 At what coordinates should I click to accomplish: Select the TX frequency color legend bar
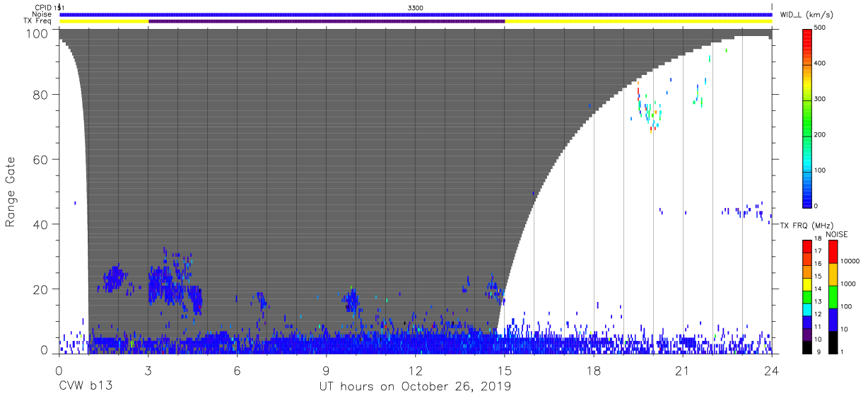pos(808,296)
